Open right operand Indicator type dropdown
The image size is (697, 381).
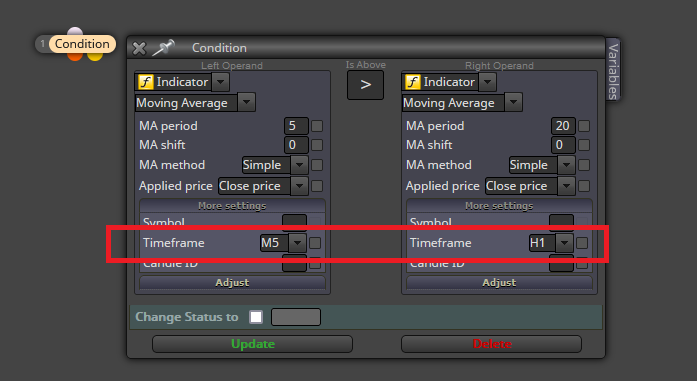coord(488,82)
